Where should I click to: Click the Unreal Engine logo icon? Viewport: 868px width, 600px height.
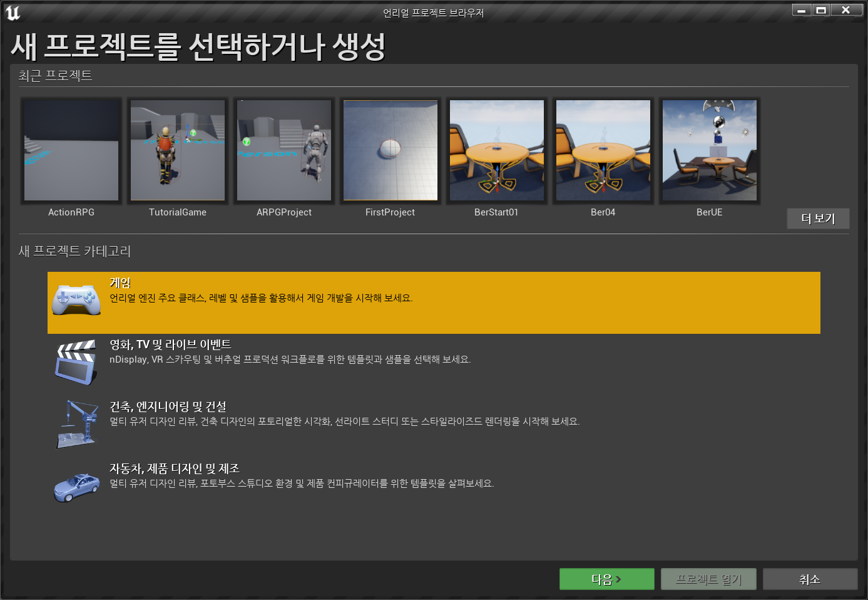point(13,13)
